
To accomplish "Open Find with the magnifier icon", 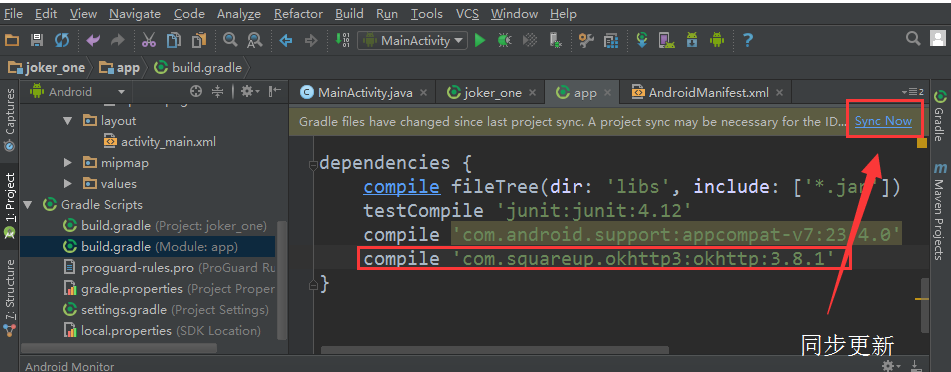I will (230, 40).
